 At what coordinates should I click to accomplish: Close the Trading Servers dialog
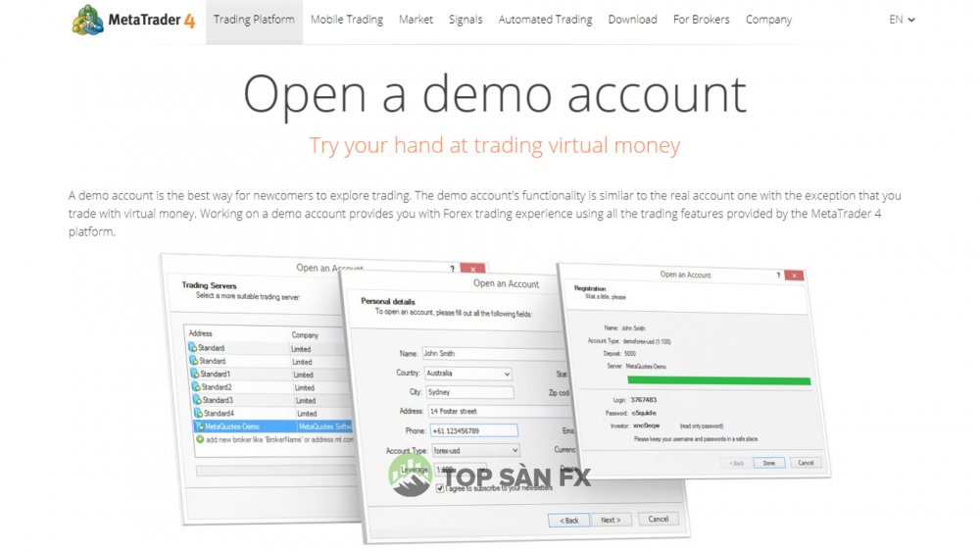(x=473, y=269)
